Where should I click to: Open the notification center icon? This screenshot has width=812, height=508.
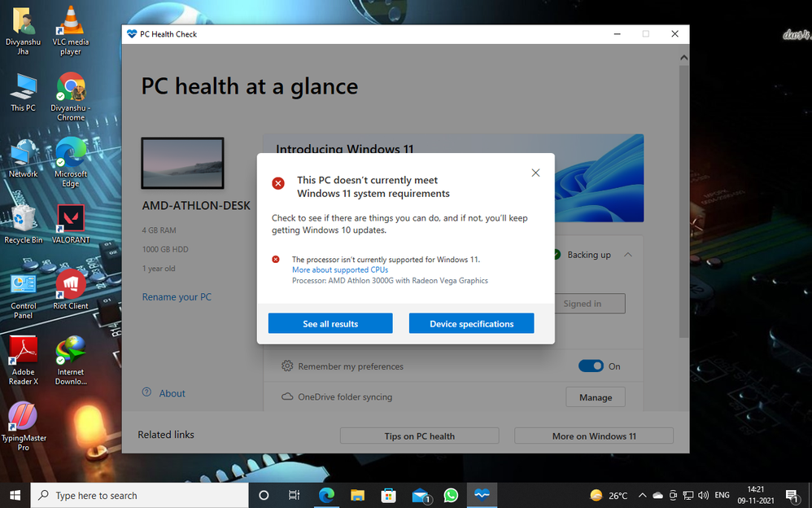pyautogui.click(x=792, y=496)
